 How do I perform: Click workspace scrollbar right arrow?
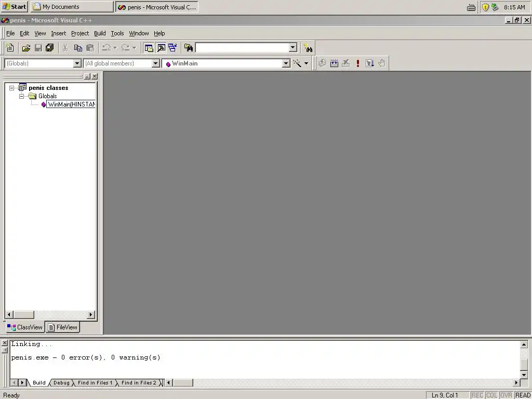tap(90, 314)
